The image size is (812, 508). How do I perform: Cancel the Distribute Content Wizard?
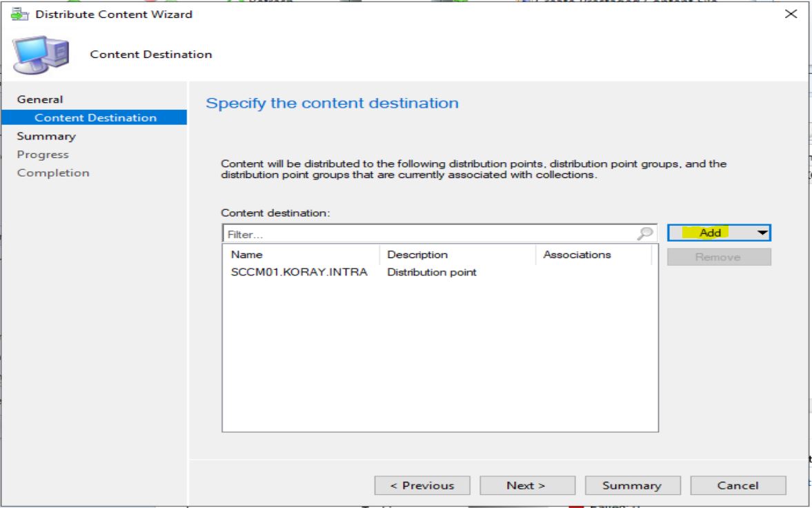738,485
